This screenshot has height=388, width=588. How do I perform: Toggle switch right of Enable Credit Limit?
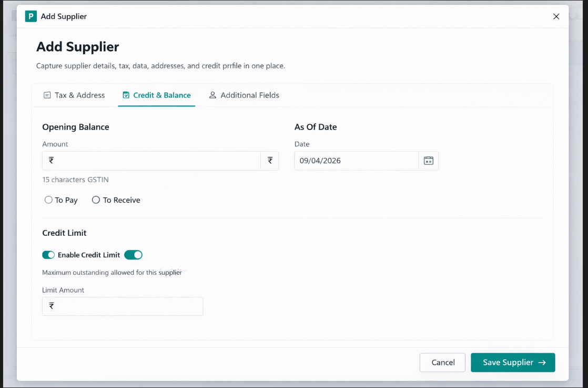tap(134, 255)
